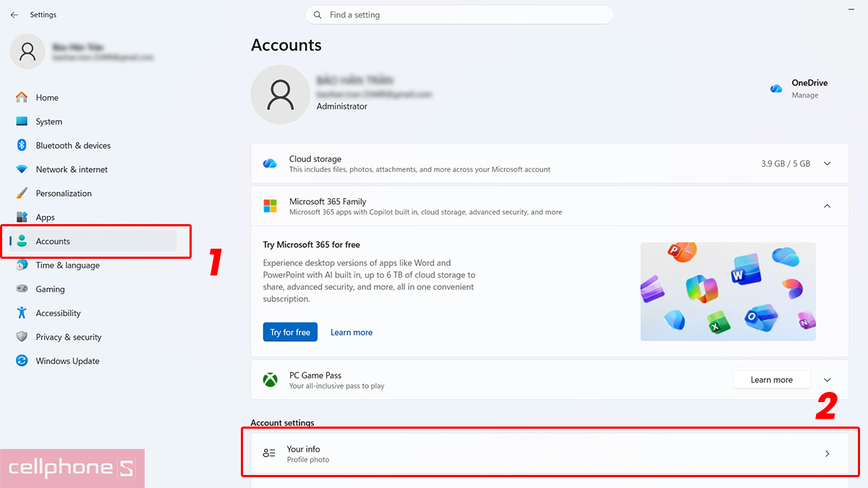Expand the Cloud storage section chevron
This screenshot has width=868, height=488.
tap(827, 163)
